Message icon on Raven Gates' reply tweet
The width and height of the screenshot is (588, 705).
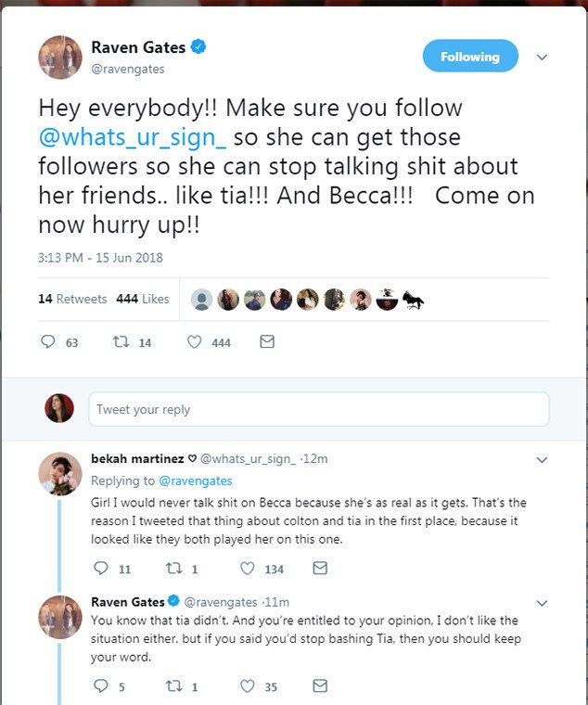[319, 686]
